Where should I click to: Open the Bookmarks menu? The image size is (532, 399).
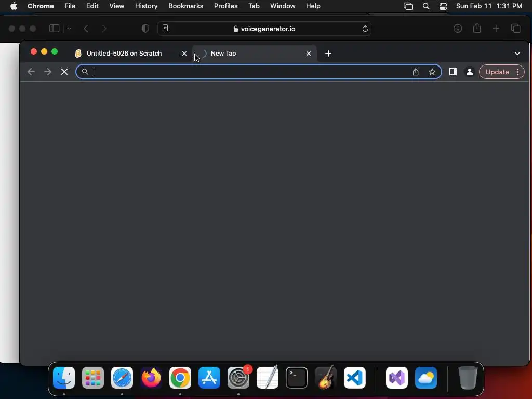pos(185,6)
